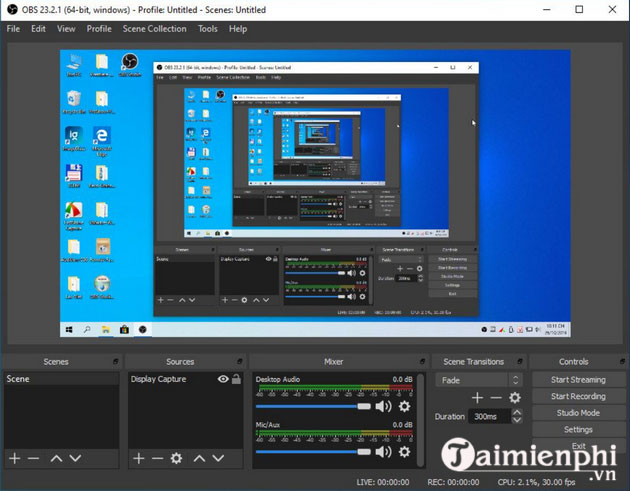Remove selected source with minus icon
Image resolution: width=630 pixels, height=491 pixels.
point(157,458)
